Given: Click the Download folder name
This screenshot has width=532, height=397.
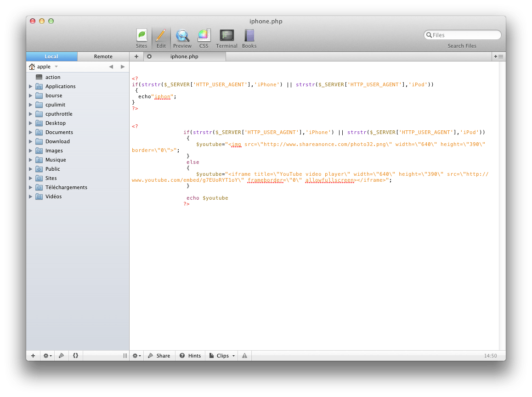Looking at the screenshot, I should point(58,141).
